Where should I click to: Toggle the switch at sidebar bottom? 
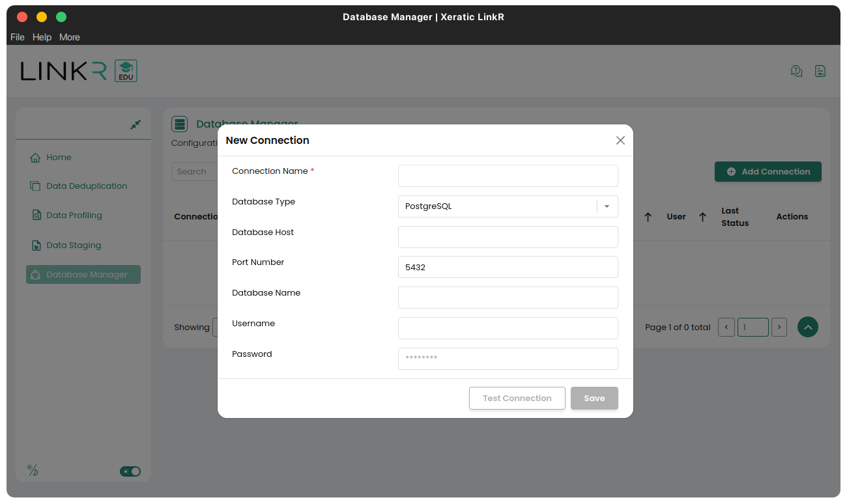pyautogui.click(x=130, y=471)
